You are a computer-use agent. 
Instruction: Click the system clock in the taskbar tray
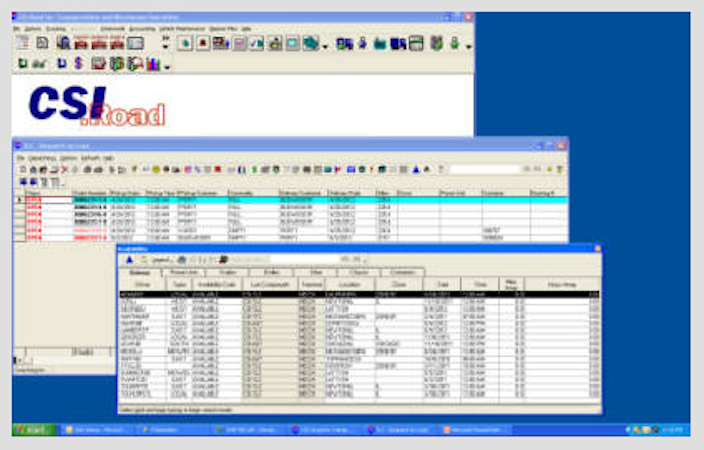(672, 430)
